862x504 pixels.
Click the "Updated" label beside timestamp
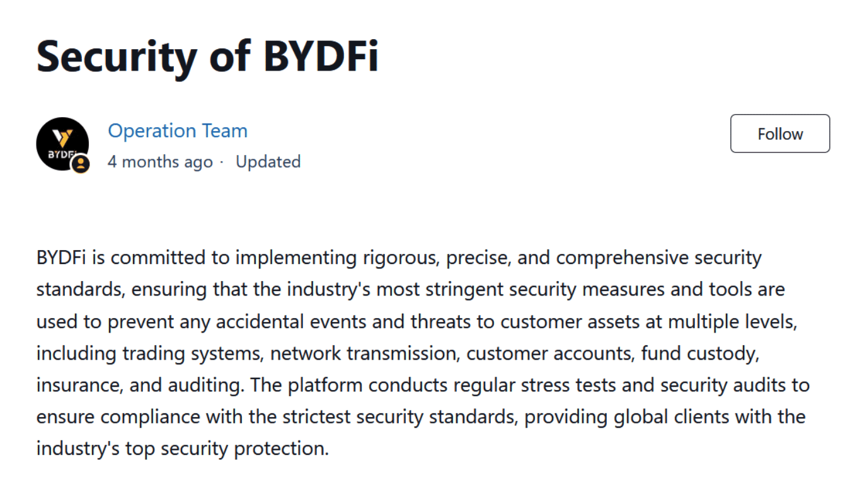click(x=268, y=162)
